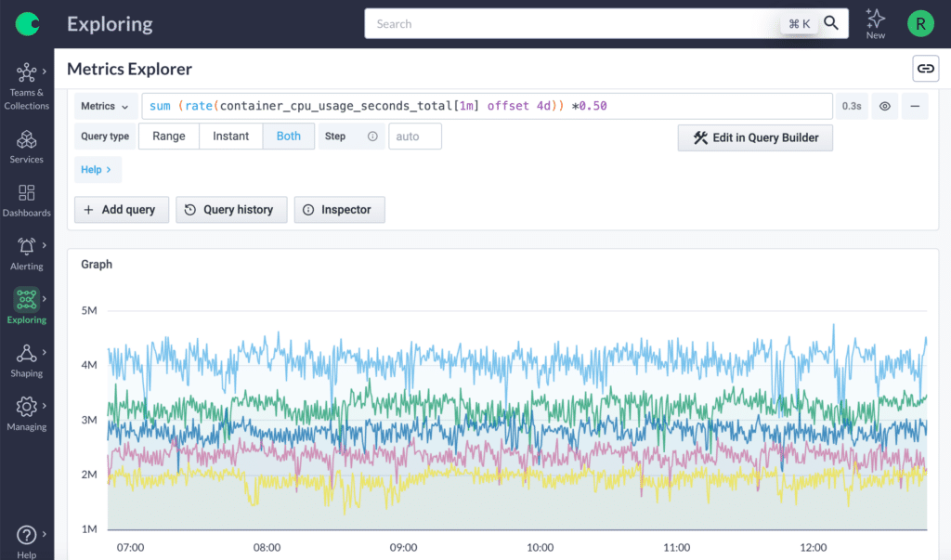
Task: Switch to the Inspector panel
Action: point(339,209)
